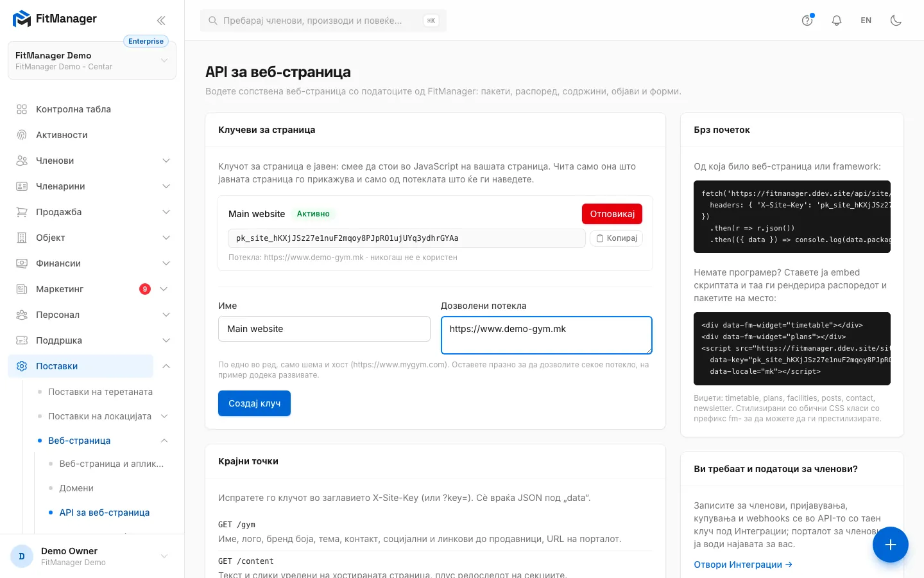Click Создај клуч button

click(254, 403)
